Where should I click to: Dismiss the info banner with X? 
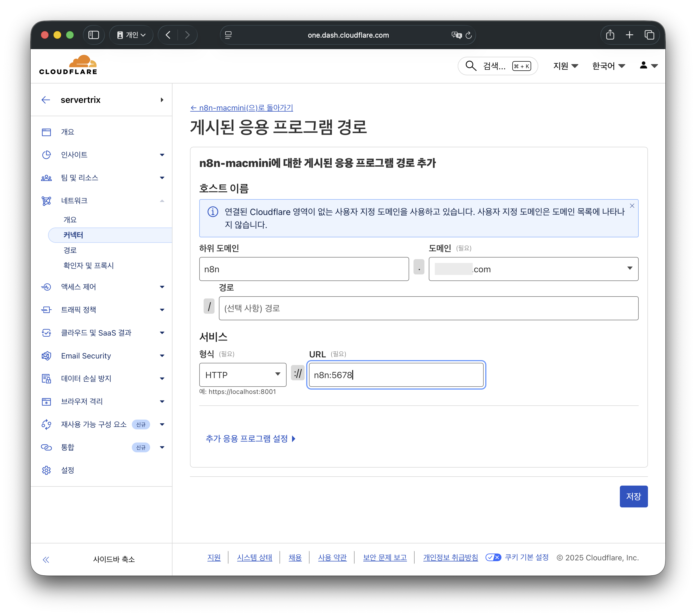632,205
